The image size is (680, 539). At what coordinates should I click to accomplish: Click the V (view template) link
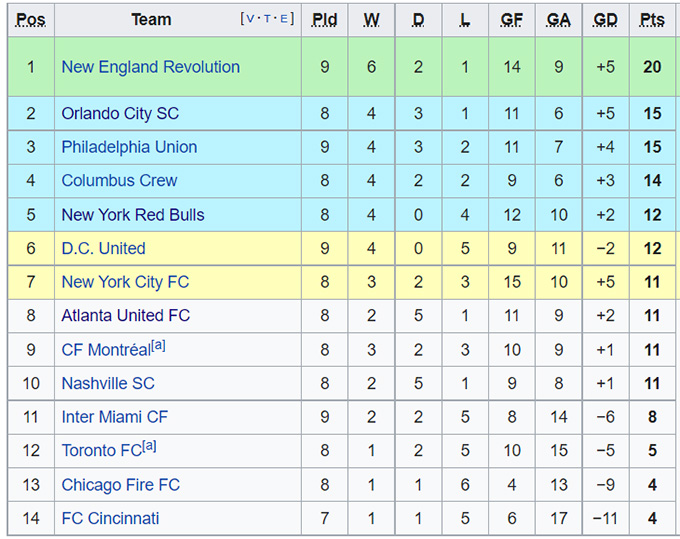coord(251,19)
